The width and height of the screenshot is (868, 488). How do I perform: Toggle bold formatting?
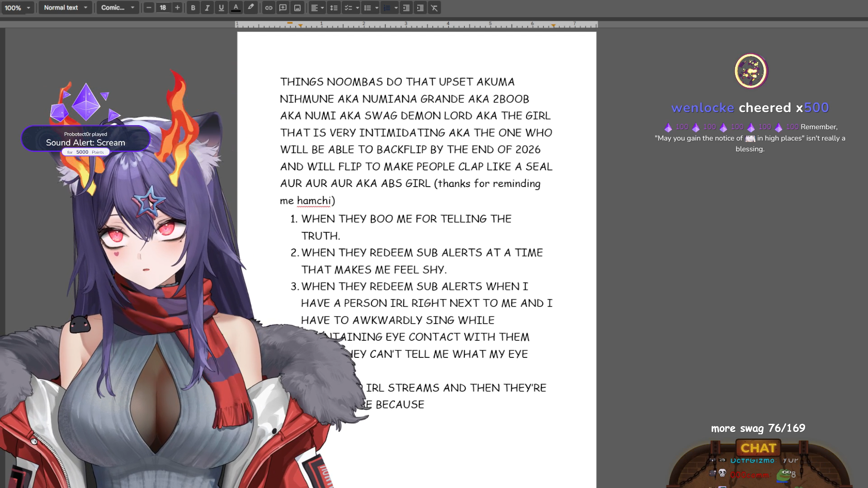click(x=193, y=8)
